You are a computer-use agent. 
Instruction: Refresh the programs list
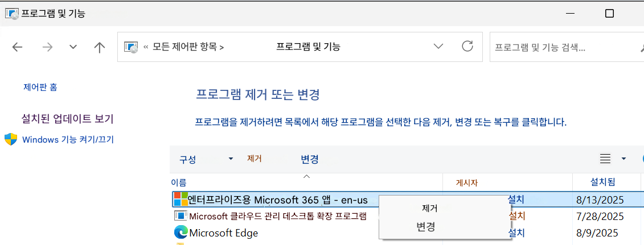click(x=467, y=46)
